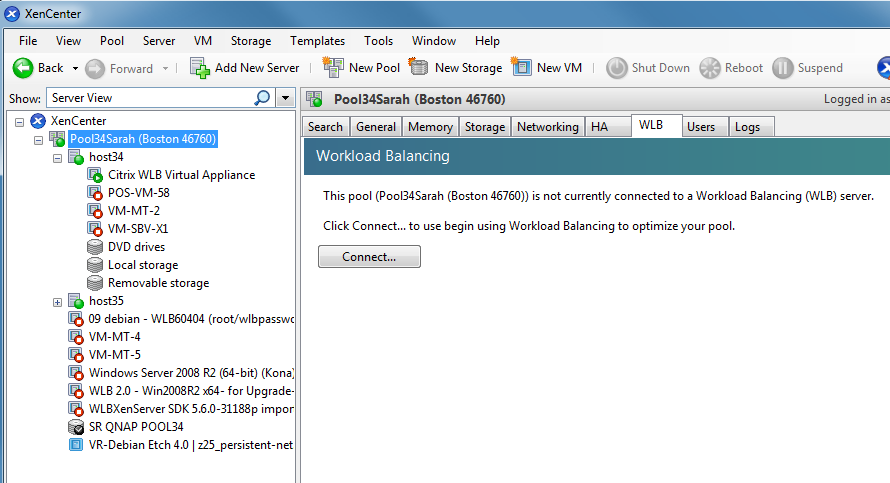This screenshot has height=483, width=890.
Task: Click the grey Forward arrow icon
Action: 95,69
